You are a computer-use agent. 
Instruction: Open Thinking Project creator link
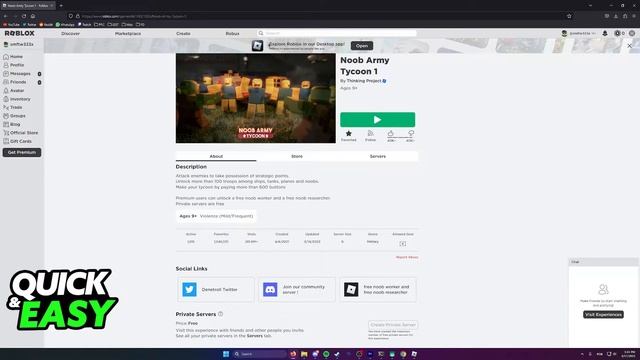pyautogui.click(x=364, y=81)
